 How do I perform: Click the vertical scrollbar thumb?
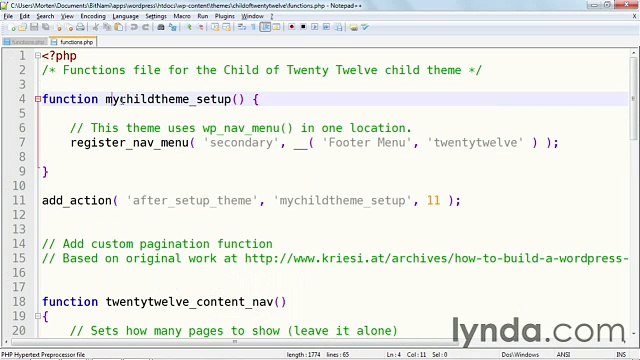pos(633,98)
